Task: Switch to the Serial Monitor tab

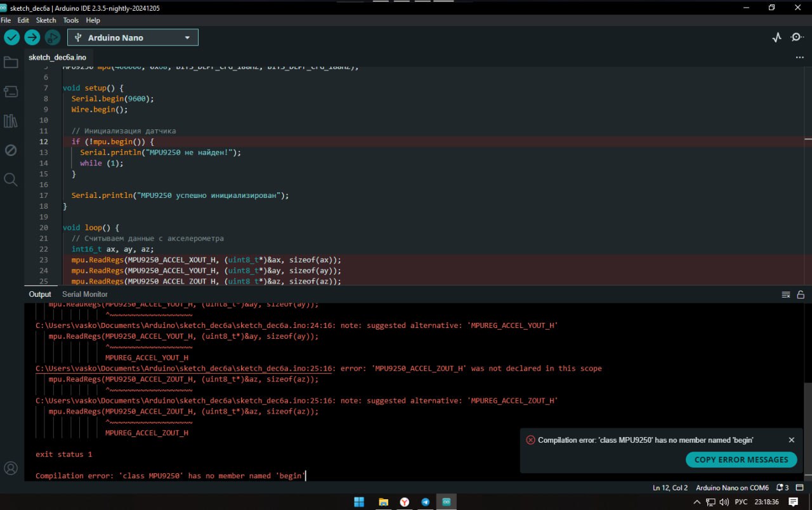Action: point(85,294)
